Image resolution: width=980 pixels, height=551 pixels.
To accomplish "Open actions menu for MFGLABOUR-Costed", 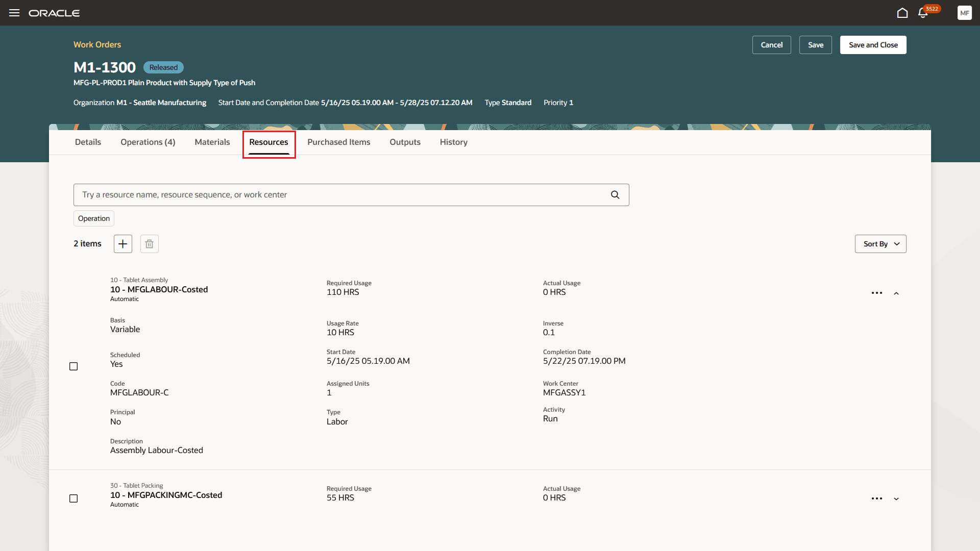I will (x=876, y=293).
